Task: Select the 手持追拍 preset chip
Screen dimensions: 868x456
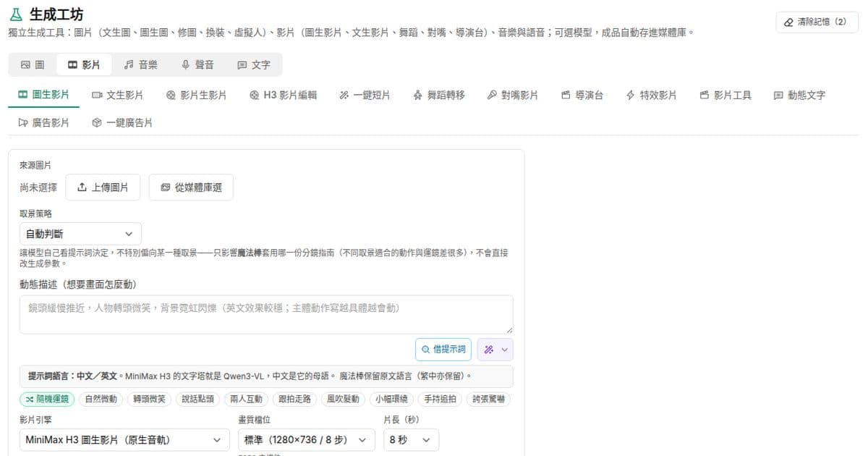Action: [x=440, y=399]
